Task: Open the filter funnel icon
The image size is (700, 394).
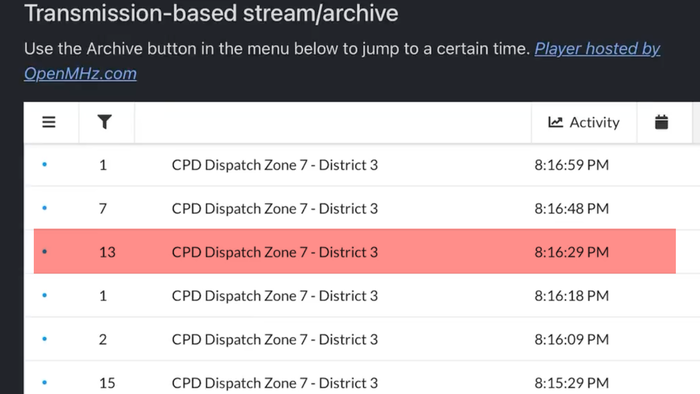Action: pyautogui.click(x=104, y=122)
